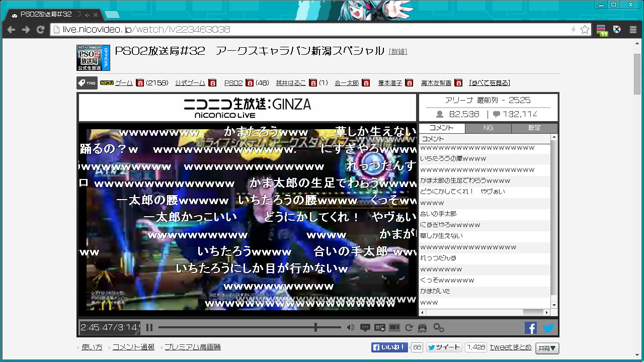
Task: Select comment row かまがいた
Action: click(485, 292)
